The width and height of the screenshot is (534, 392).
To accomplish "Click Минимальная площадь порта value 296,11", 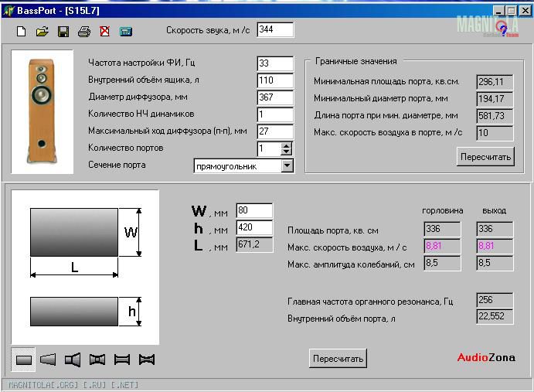I will (495, 82).
